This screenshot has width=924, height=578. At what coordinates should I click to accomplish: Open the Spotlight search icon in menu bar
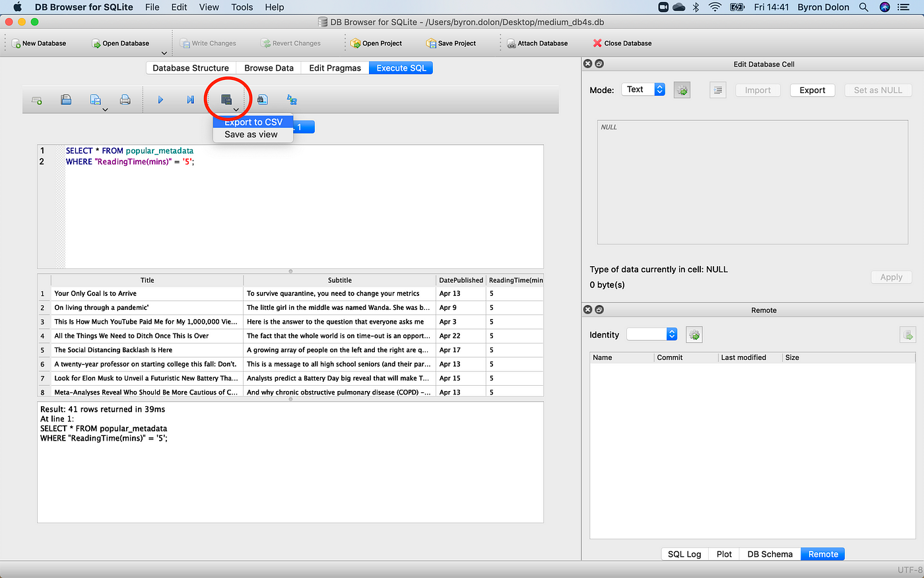coord(863,7)
